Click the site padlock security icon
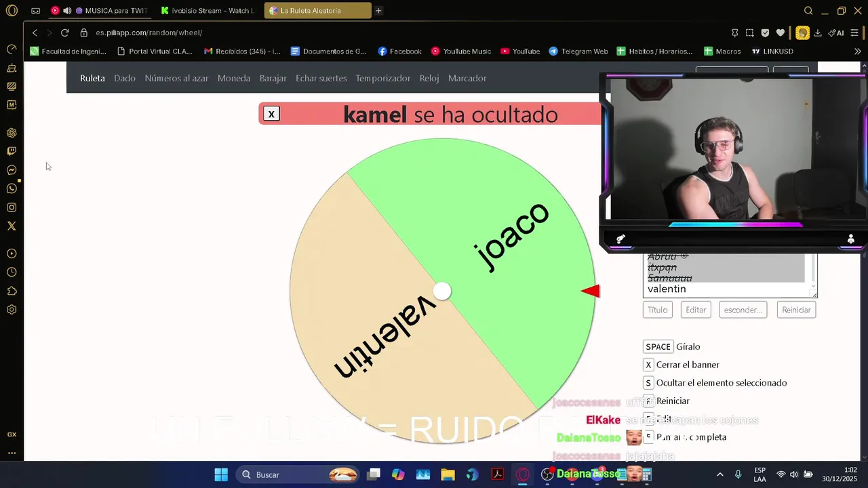The width and height of the screenshot is (868, 488). click(83, 33)
